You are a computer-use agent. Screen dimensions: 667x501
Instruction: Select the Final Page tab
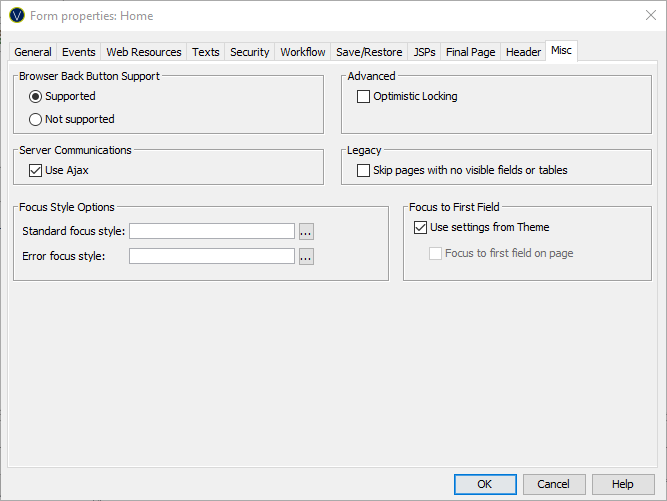(x=470, y=52)
